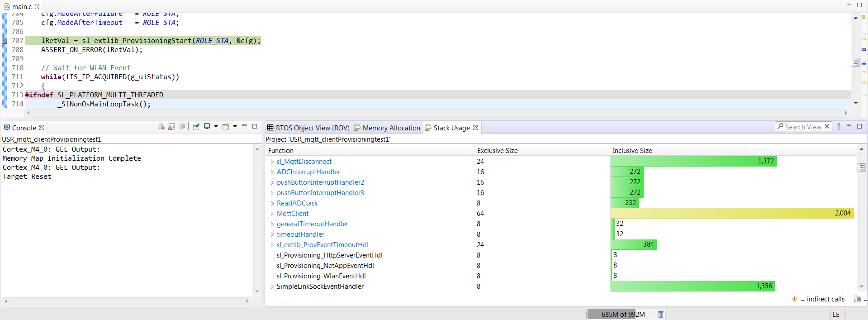The image size is (868, 320).
Task: Open MqttClient function link
Action: [293, 214]
